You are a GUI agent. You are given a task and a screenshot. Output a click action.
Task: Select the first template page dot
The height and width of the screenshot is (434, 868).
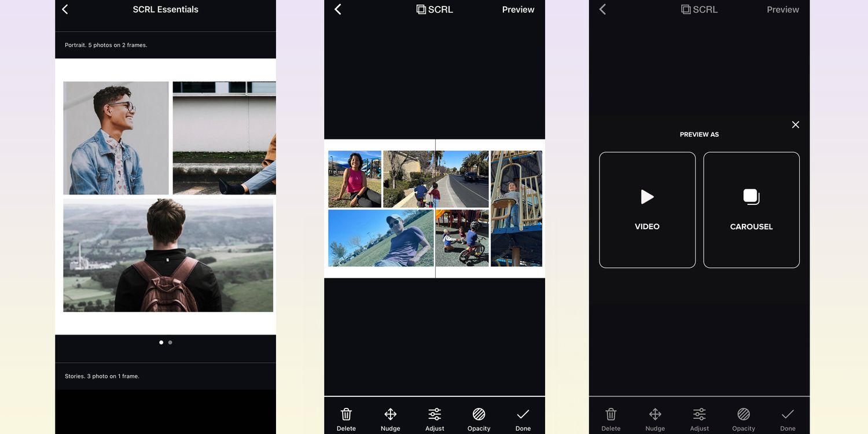161,343
